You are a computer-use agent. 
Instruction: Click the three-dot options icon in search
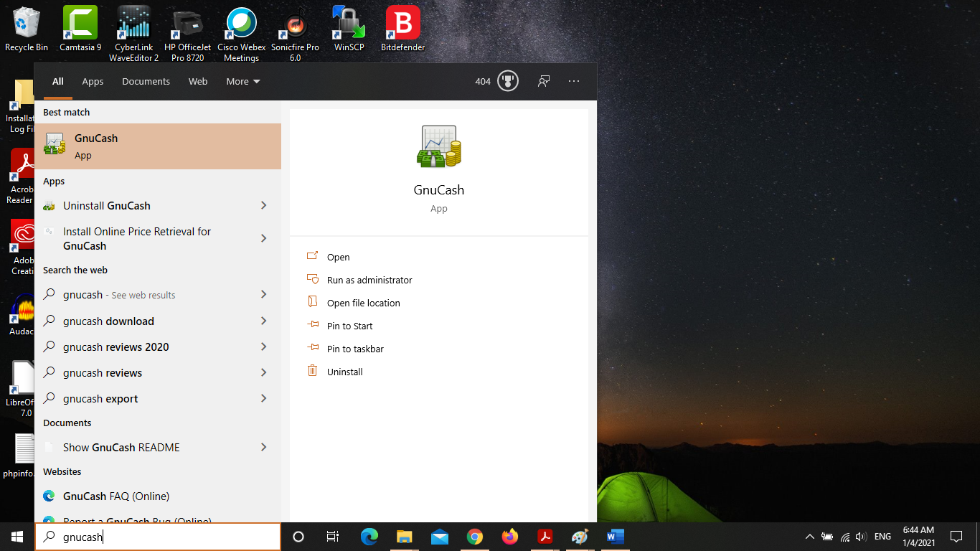(x=574, y=81)
